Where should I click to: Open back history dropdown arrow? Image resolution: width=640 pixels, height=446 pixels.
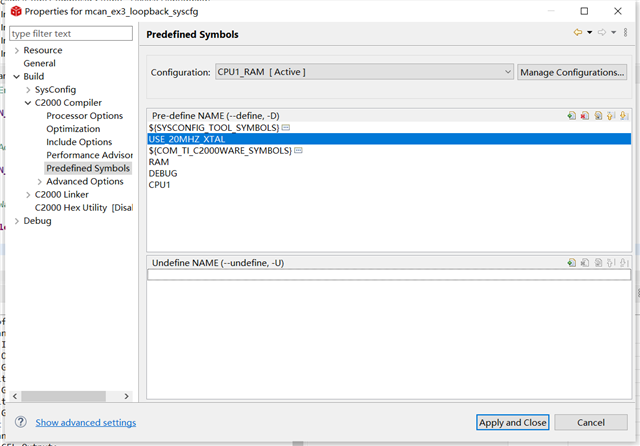589,33
